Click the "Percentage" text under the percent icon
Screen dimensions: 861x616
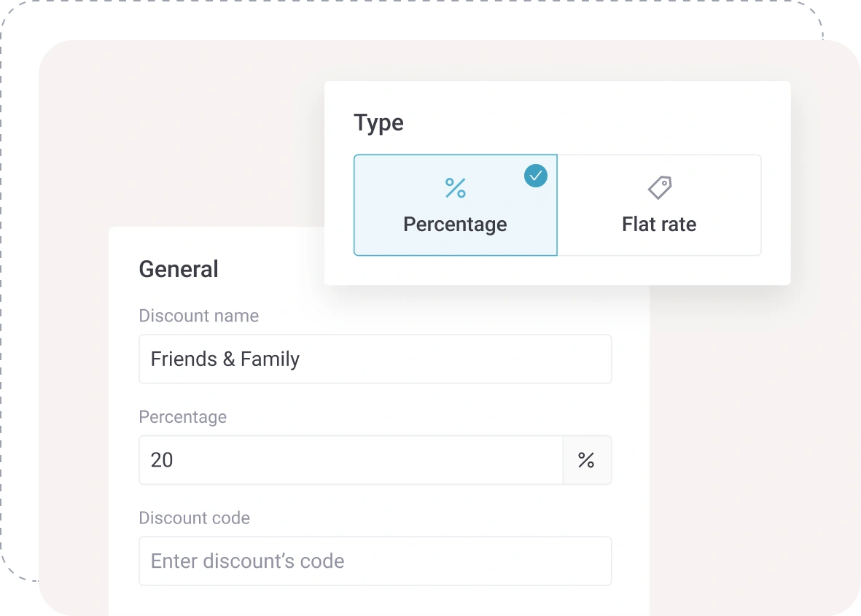click(x=455, y=224)
